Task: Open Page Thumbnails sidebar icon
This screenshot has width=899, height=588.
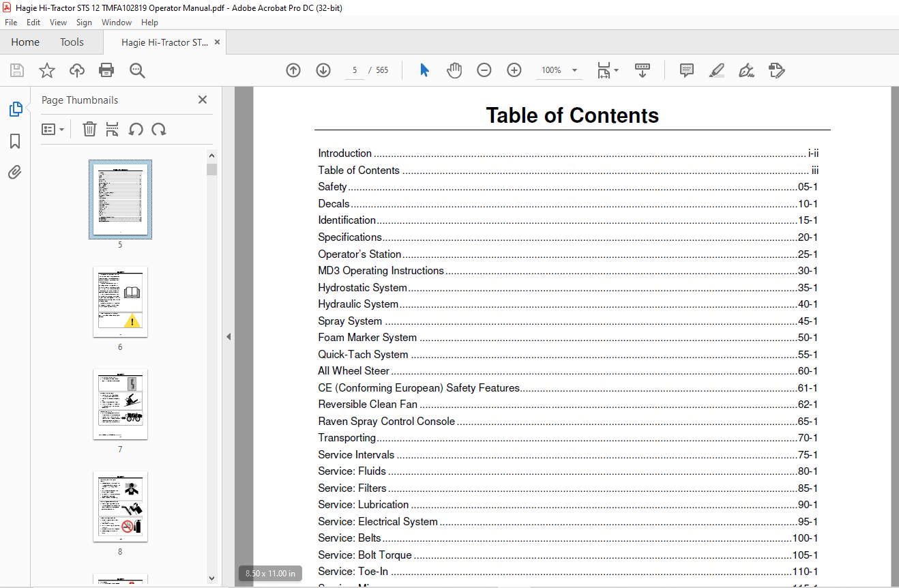Action: (15, 109)
